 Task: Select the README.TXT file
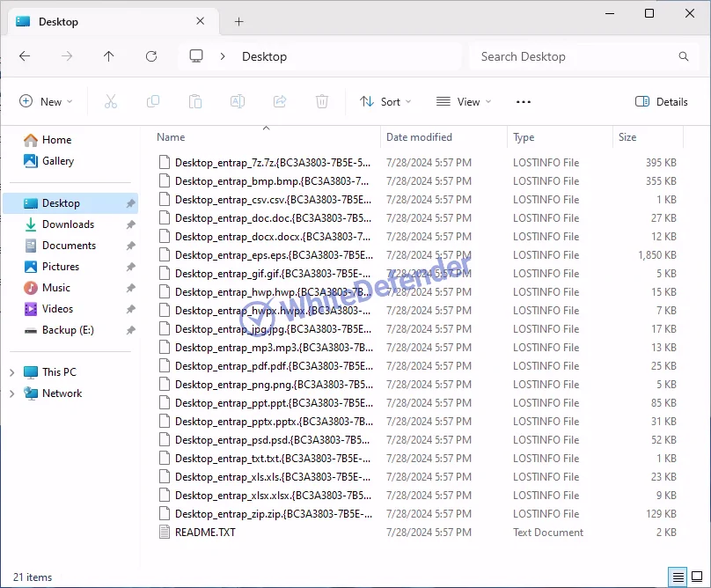(x=205, y=533)
